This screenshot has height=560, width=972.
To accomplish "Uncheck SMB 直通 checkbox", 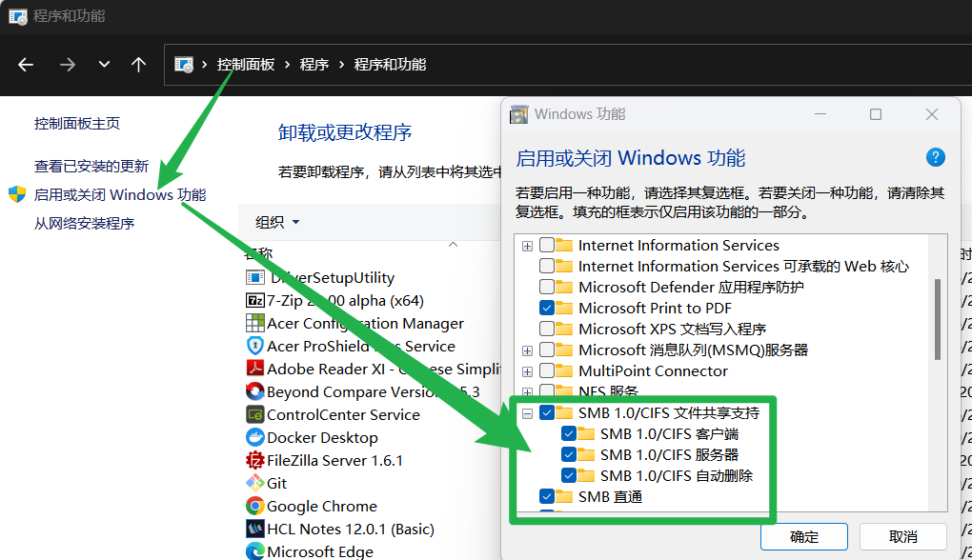I will (547, 496).
